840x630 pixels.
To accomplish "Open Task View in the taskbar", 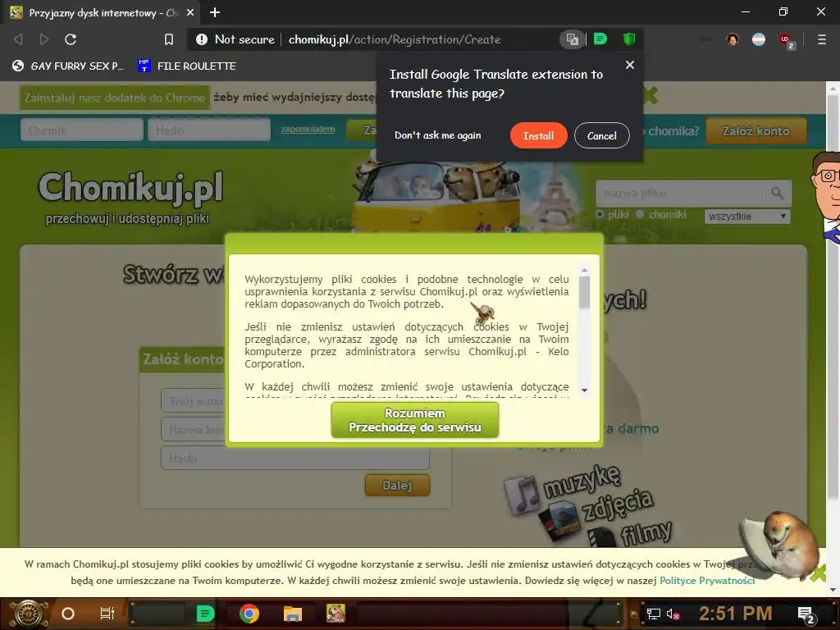I will 107,614.
